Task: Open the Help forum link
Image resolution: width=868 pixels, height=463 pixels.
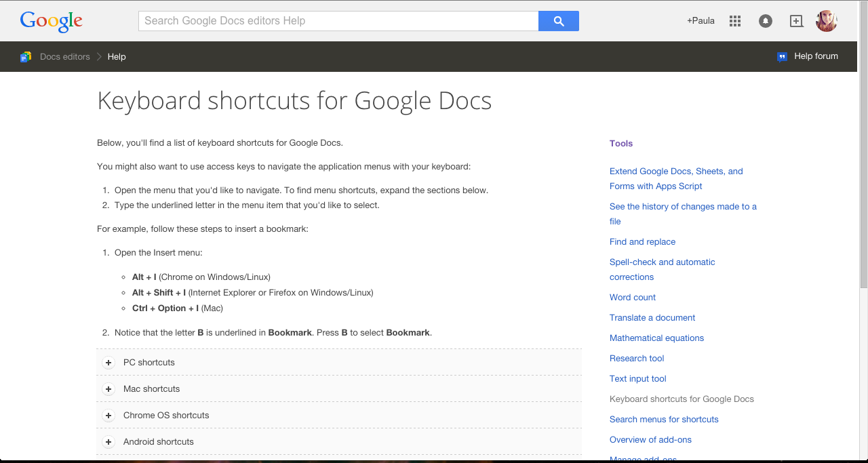Action: (x=816, y=56)
